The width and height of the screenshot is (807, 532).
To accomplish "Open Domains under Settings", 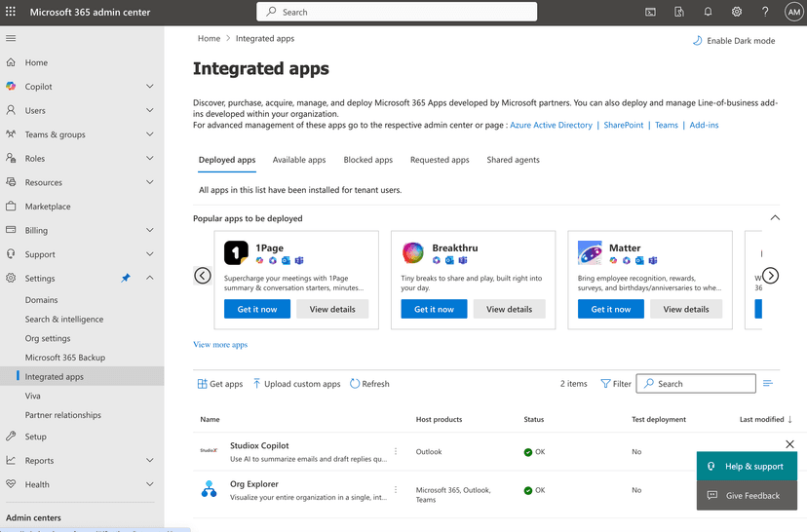I will click(x=41, y=300).
